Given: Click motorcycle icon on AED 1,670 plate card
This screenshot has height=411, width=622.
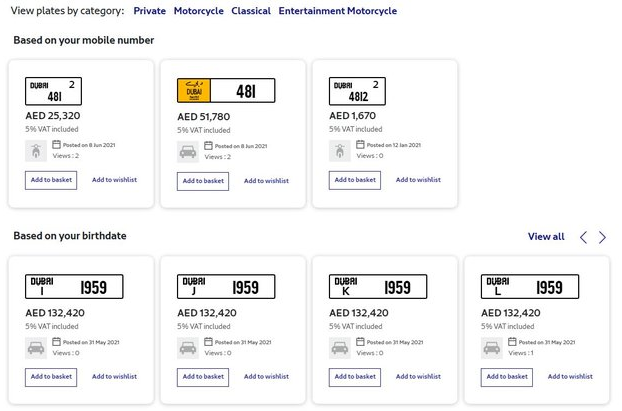Looking at the screenshot, I should (x=339, y=151).
